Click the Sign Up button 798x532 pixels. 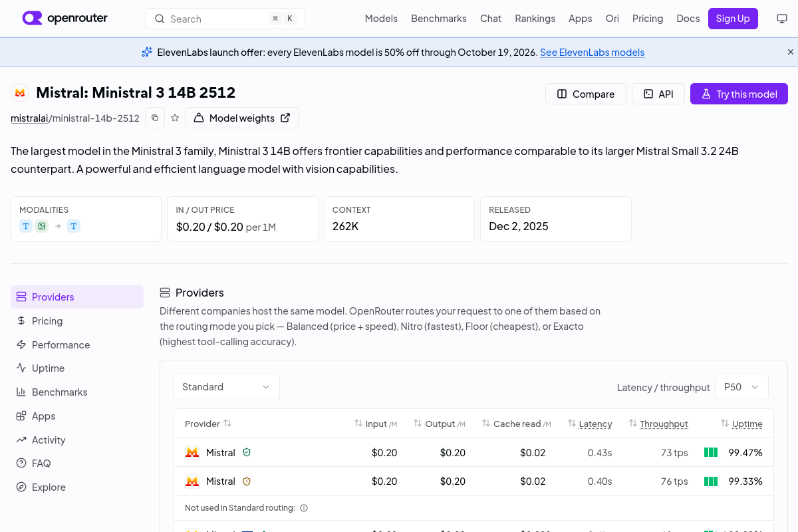(x=733, y=19)
